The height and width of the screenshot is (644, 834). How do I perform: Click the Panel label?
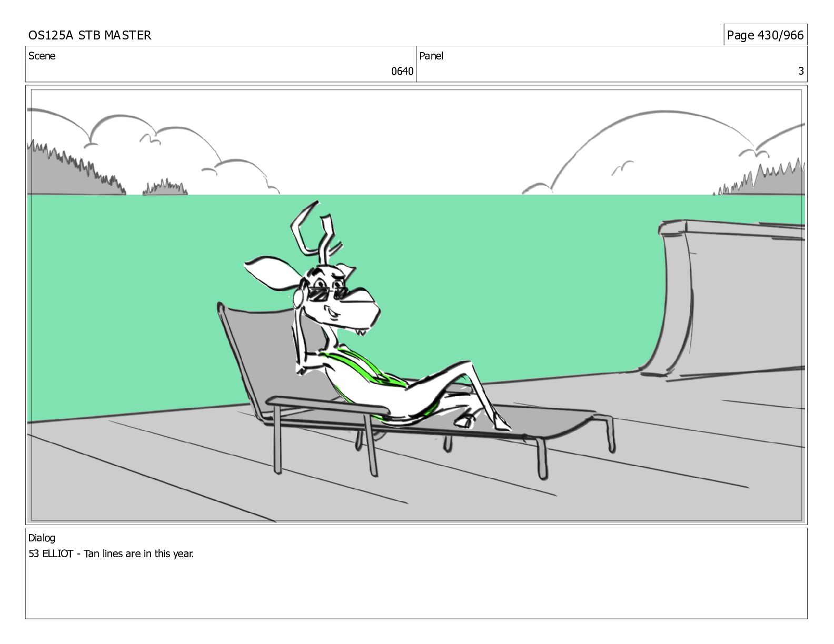[x=431, y=56]
